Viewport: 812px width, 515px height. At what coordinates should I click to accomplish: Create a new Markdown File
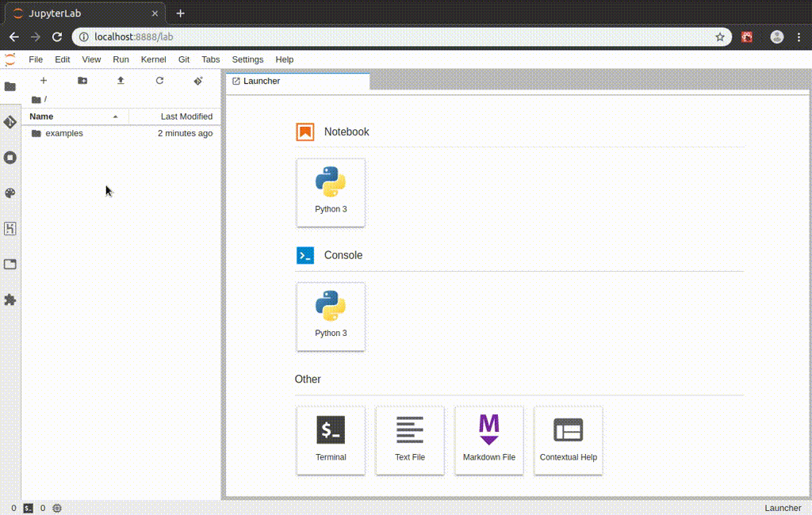click(488, 441)
